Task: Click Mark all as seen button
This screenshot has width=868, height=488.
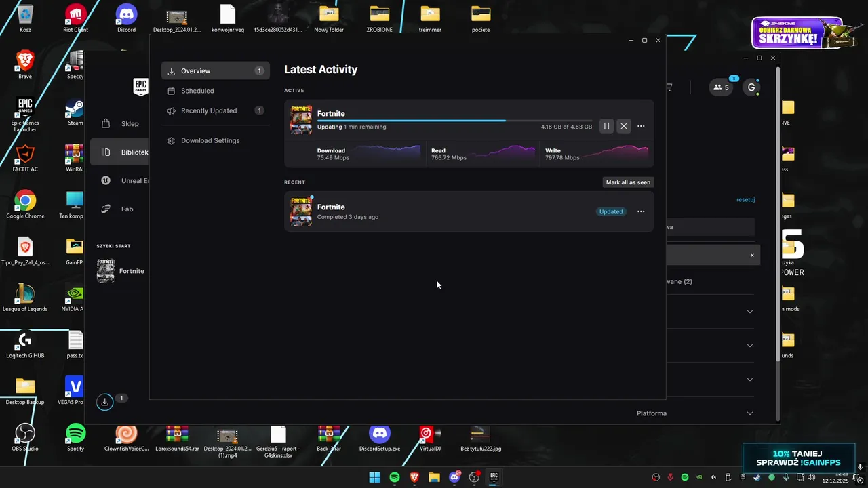Action: click(628, 182)
